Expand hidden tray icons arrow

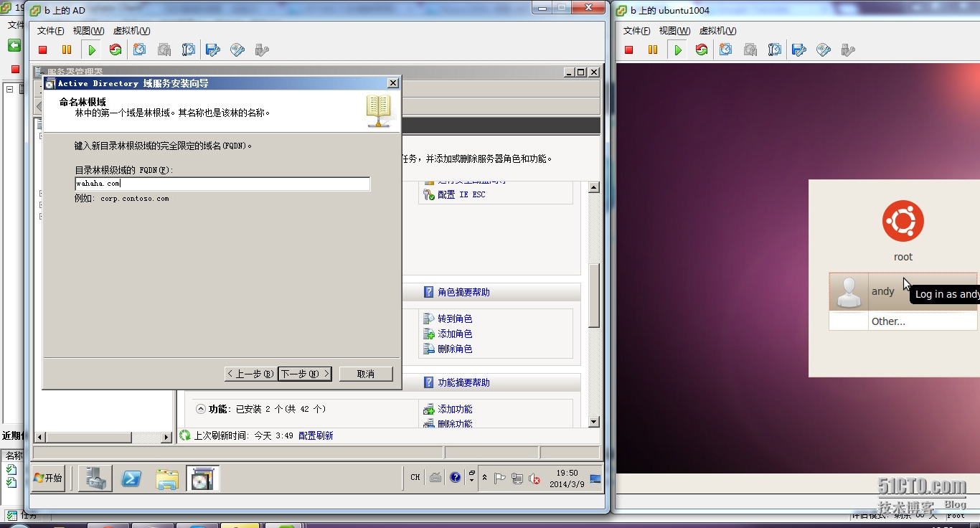pyautogui.click(x=484, y=478)
